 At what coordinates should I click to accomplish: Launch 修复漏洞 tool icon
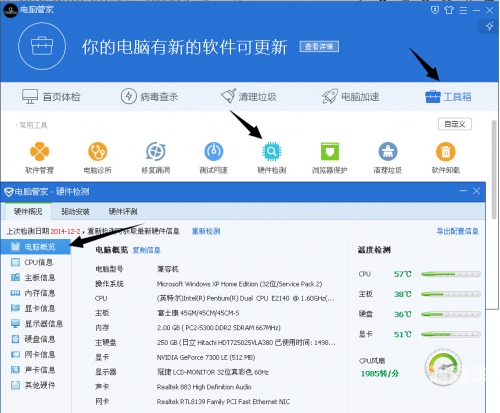pyautogui.click(x=155, y=152)
